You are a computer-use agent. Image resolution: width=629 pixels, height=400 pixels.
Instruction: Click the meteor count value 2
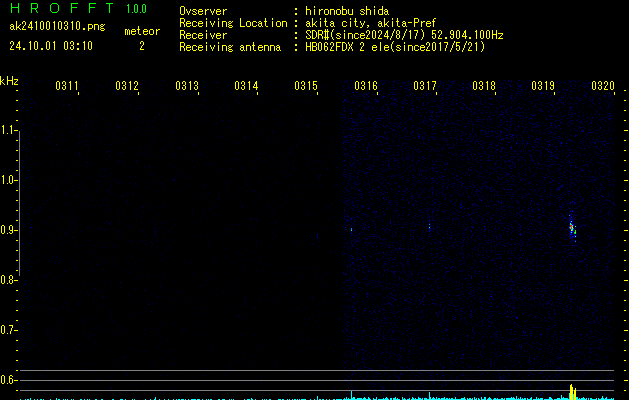(x=141, y=46)
